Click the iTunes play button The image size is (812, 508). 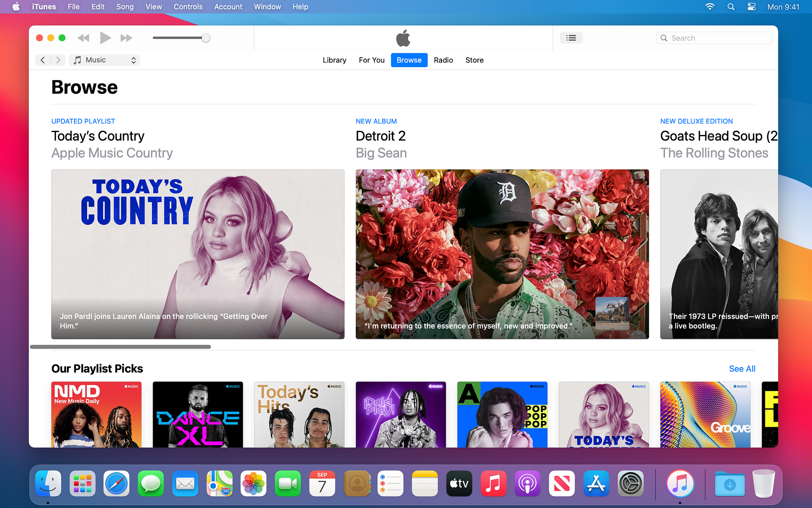coord(105,37)
